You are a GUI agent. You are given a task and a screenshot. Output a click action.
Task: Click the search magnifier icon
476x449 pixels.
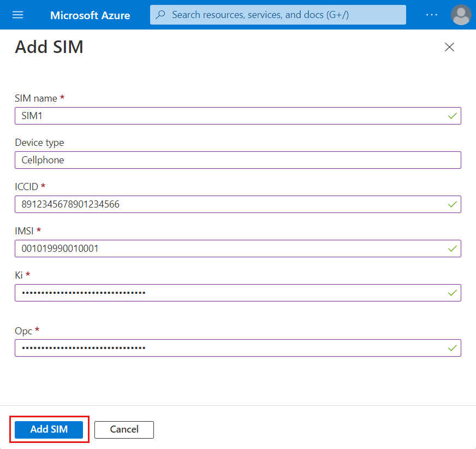pyautogui.click(x=160, y=15)
